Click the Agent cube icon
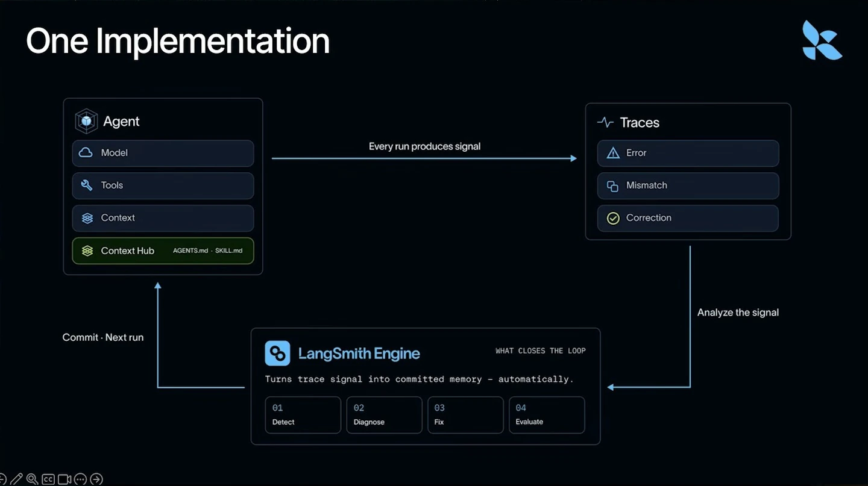 click(x=86, y=121)
